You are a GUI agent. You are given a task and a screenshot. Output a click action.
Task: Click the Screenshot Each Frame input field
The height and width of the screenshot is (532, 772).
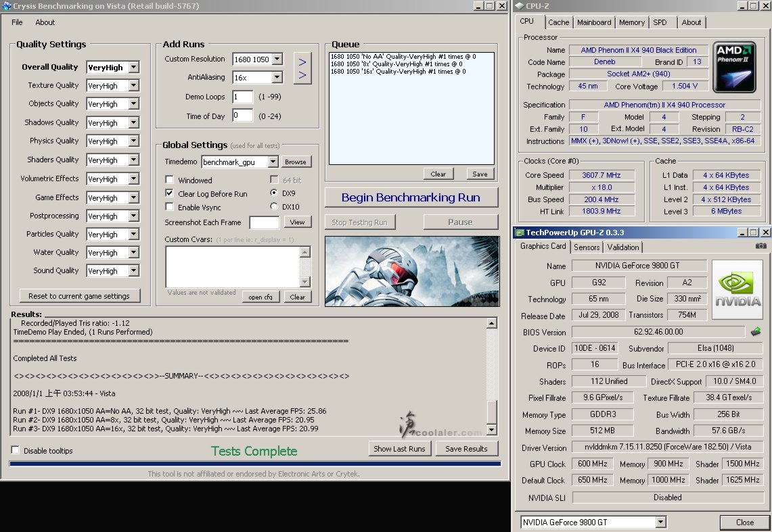click(265, 222)
